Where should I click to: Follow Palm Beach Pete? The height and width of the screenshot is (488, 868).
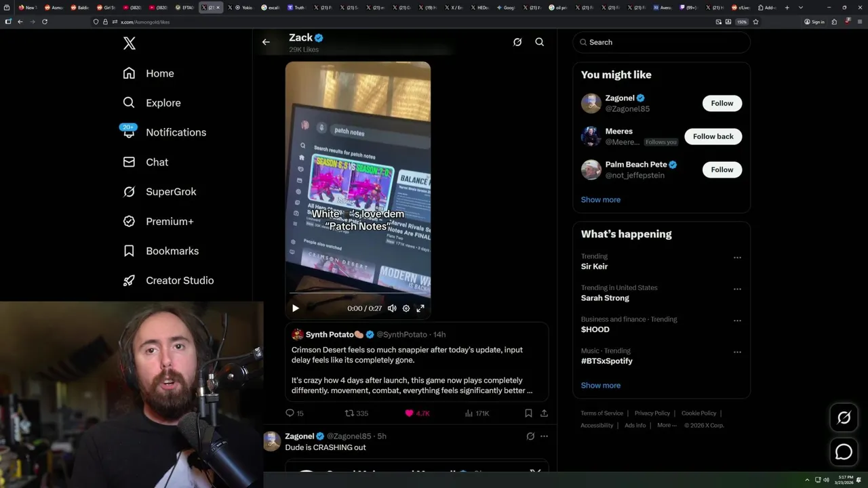pos(722,169)
